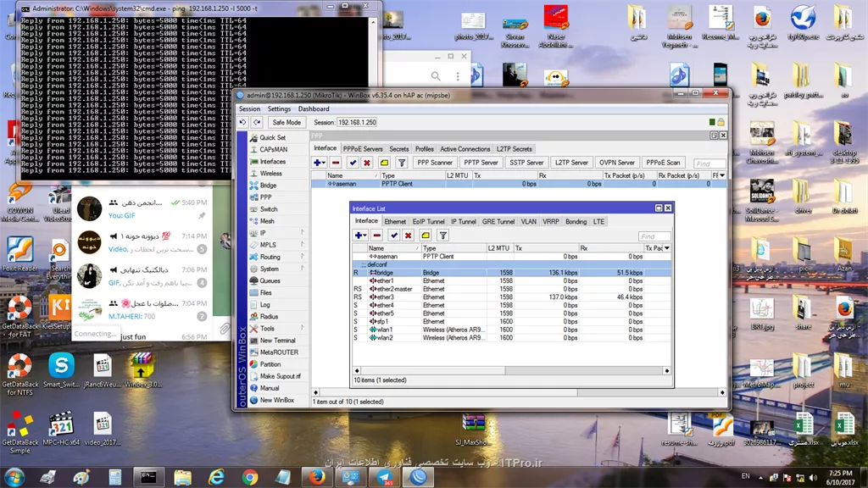Select the ether3 row in Interface List
The height and width of the screenshot is (488, 868).
[x=511, y=297]
